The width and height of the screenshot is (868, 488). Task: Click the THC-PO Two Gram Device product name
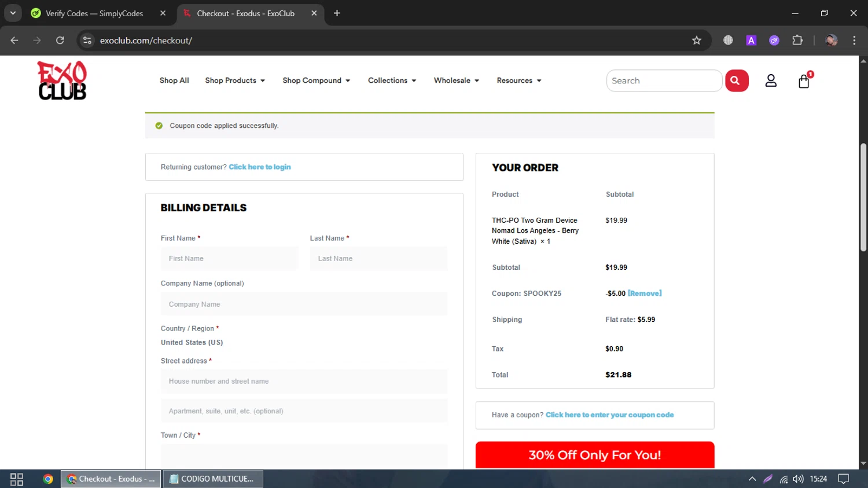pos(535,231)
